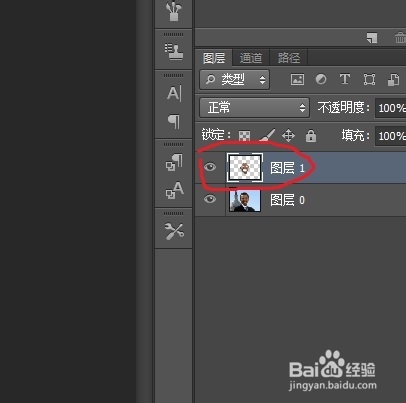Open the 正常 blend mode dropdown
The height and width of the screenshot is (403, 406).
[254, 107]
